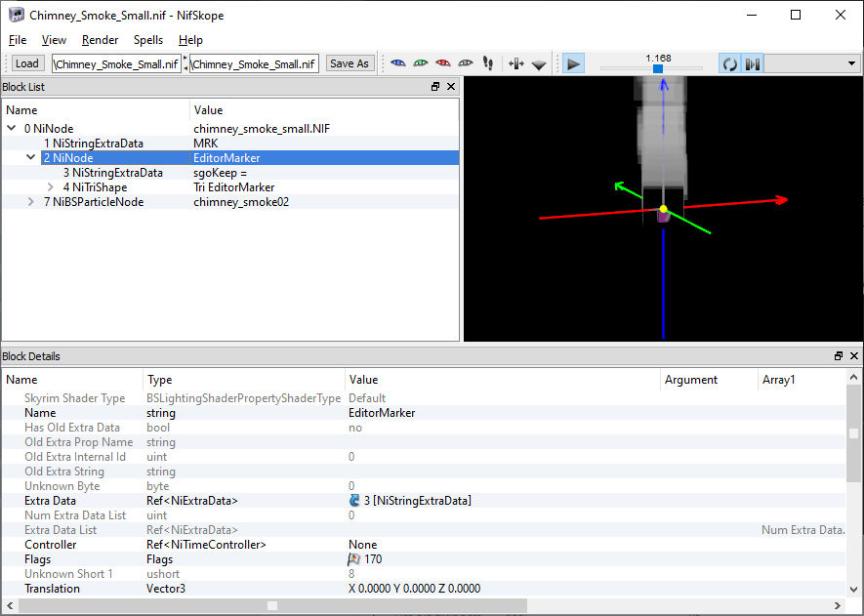Viewport: 864px width, 616px height.
Task: Expand the 7 NiBSParticleNode tree item
Action: click(x=31, y=202)
